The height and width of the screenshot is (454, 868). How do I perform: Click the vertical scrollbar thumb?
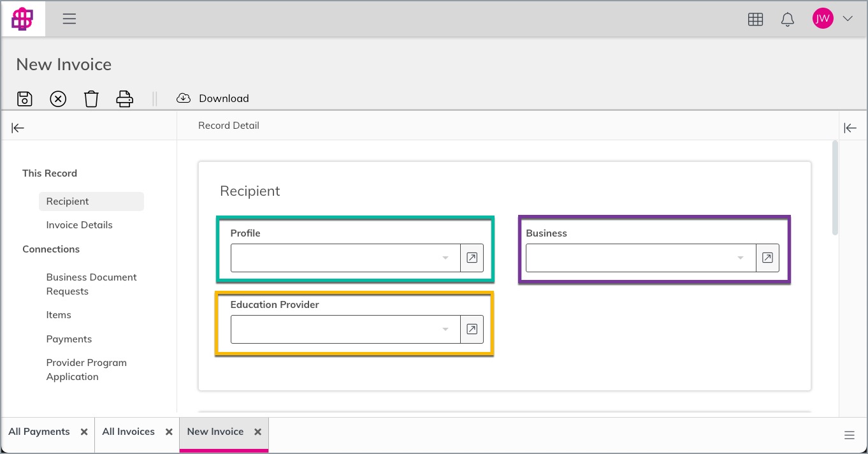point(835,188)
